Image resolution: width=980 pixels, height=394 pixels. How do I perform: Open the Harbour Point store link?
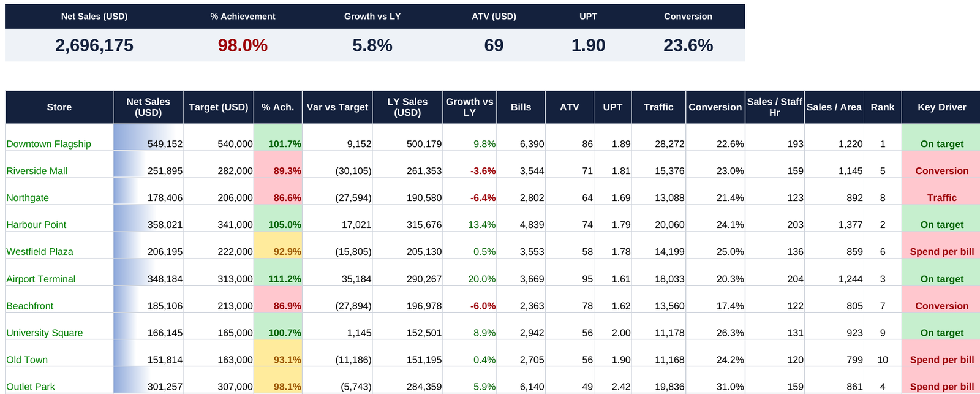click(36, 225)
